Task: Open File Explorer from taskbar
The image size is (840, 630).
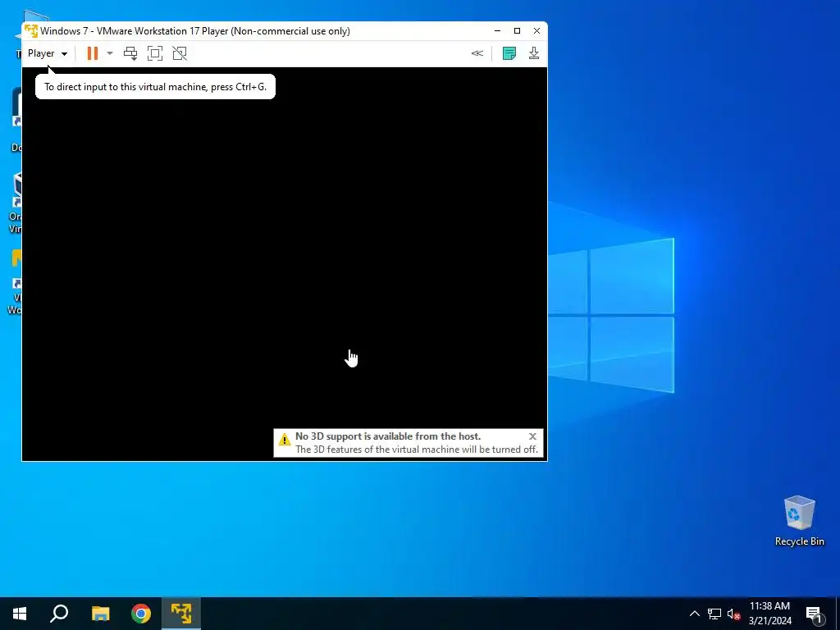Action: pos(100,614)
